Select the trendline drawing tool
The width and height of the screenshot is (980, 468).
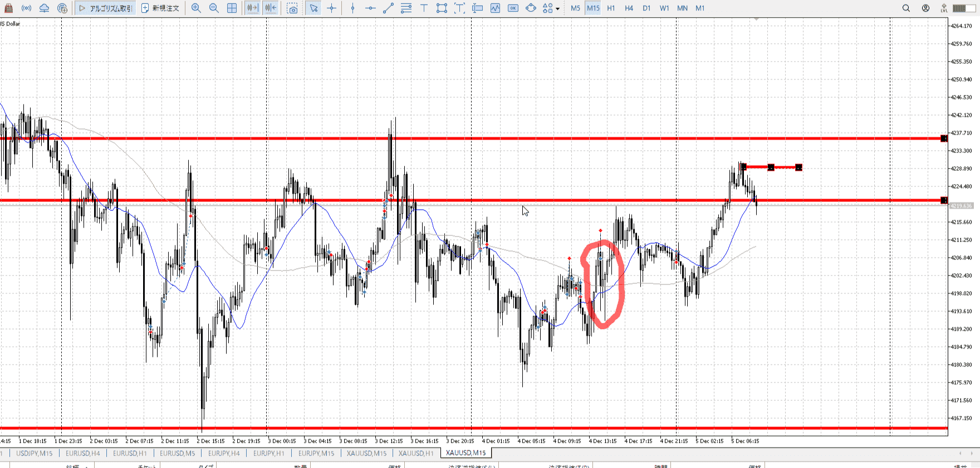pyautogui.click(x=388, y=8)
